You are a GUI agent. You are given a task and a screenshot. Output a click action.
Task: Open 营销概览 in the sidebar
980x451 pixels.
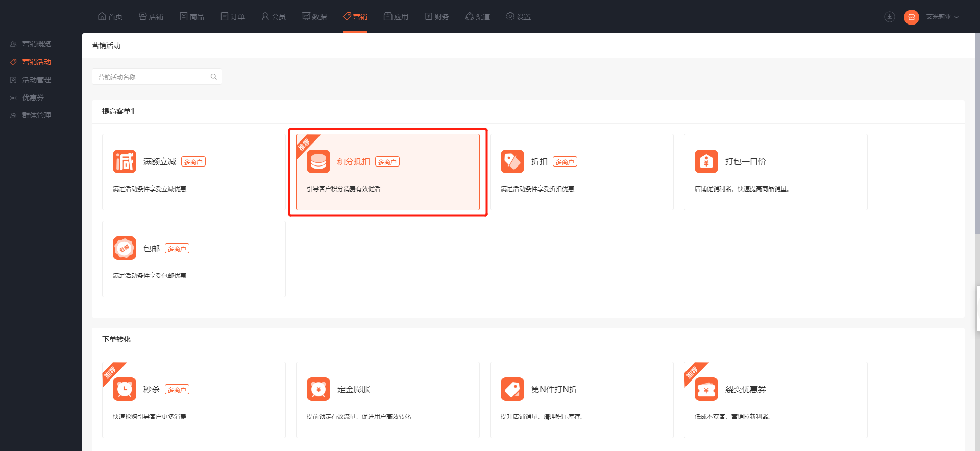point(37,44)
